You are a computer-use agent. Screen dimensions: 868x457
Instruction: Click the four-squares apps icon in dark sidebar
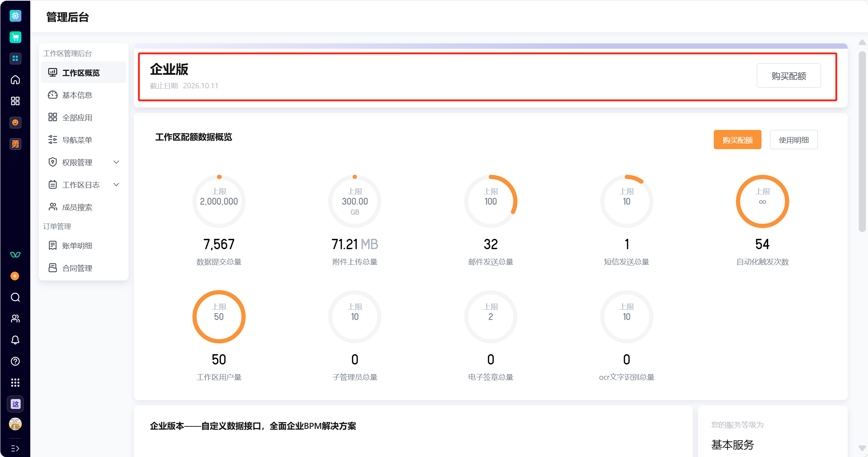[15, 101]
